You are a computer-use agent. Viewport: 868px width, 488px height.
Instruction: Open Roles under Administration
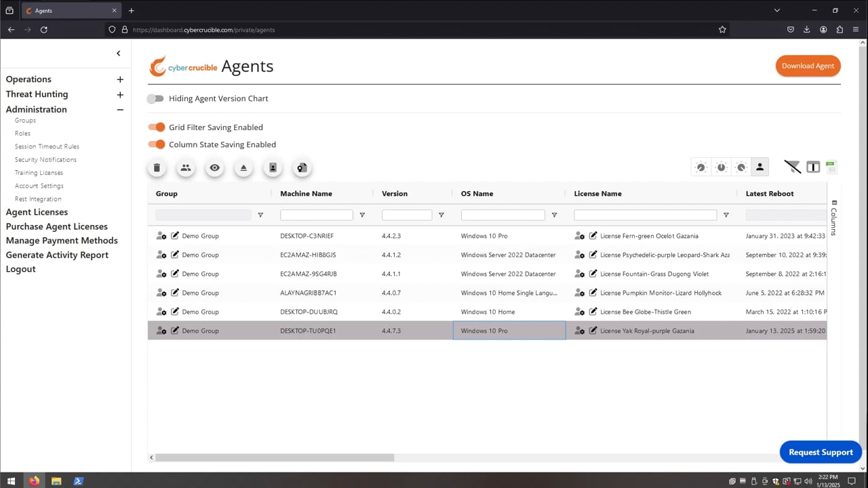(x=22, y=134)
